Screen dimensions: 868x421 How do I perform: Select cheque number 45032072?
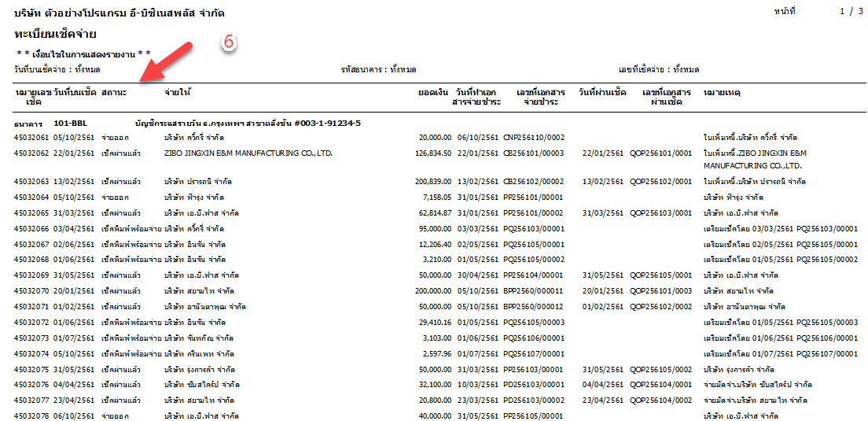[31, 323]
